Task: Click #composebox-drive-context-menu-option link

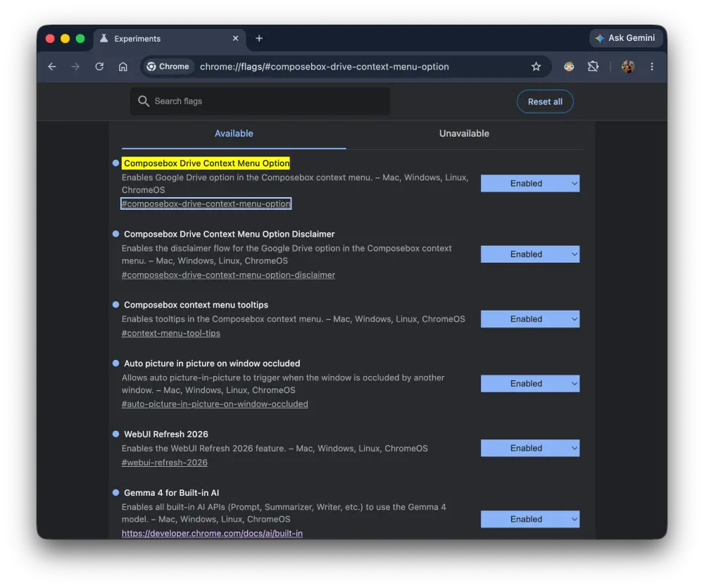Action: (206, 204)
